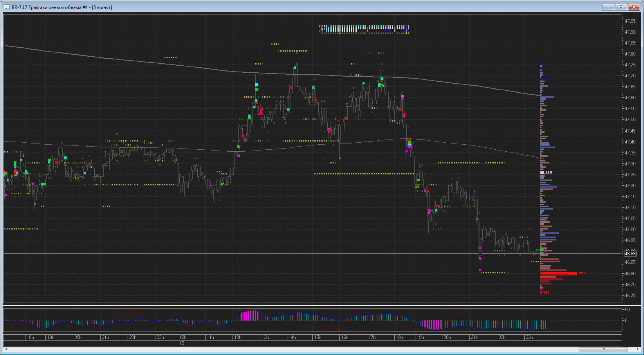This screenshot has width=644, height=355.
Task: Maximize the BR-7.17 chart window
Action: click(x=621, y=7)
